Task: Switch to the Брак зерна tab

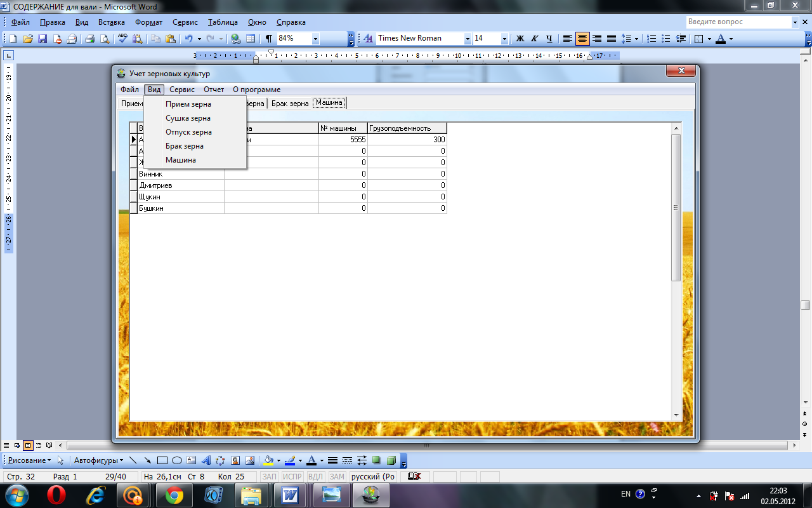Action: point(290,104)
